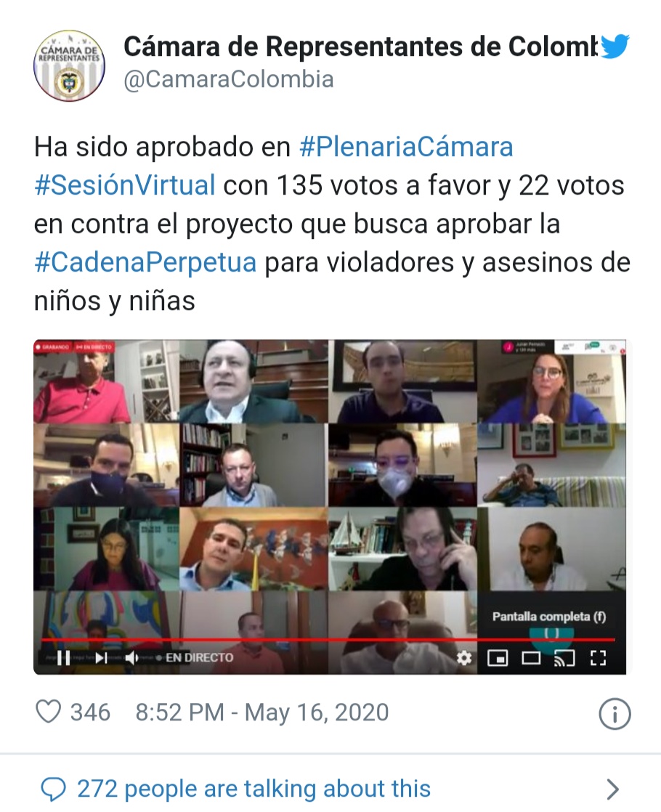This screenshot has width=661, height=812.
Task: Click the red video progress bar
Action: (328, 640)
